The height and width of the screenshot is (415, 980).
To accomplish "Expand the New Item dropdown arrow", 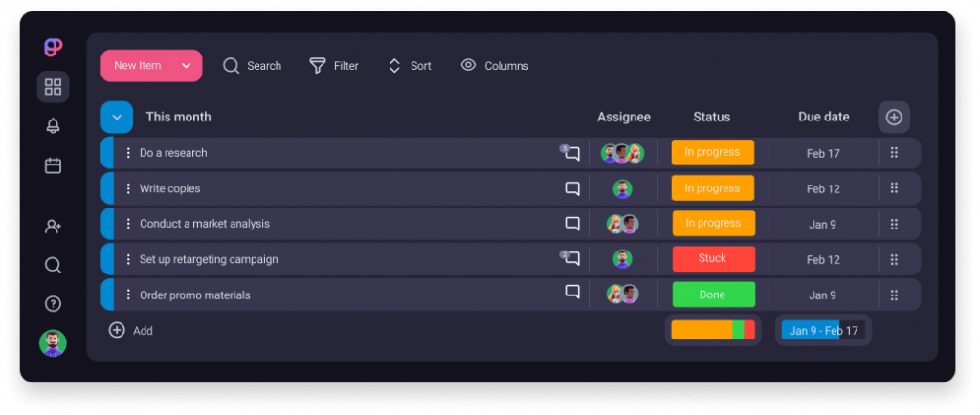I will [186, 66].
